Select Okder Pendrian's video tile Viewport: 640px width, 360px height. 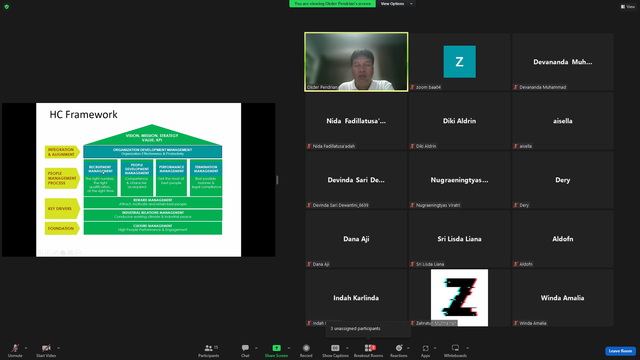click(x=356, y=62)
